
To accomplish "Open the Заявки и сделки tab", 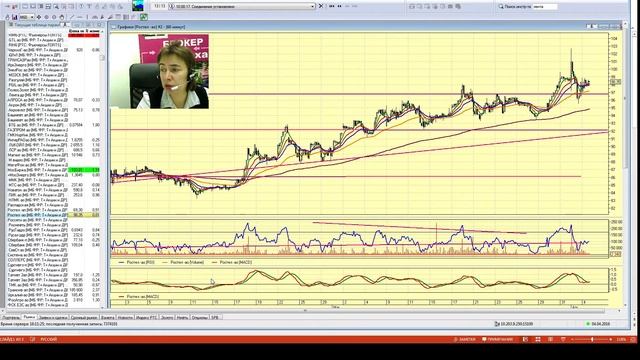I will click(x=53, y=317).
